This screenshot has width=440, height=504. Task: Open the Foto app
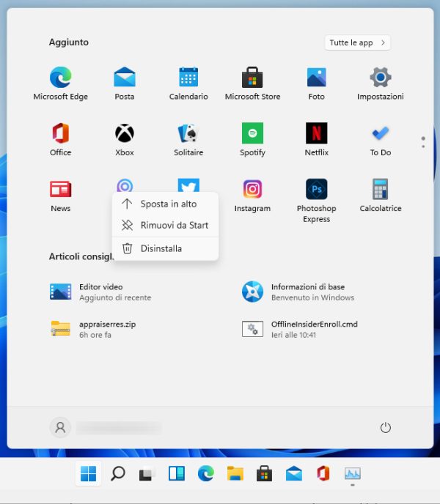point(316,84)
